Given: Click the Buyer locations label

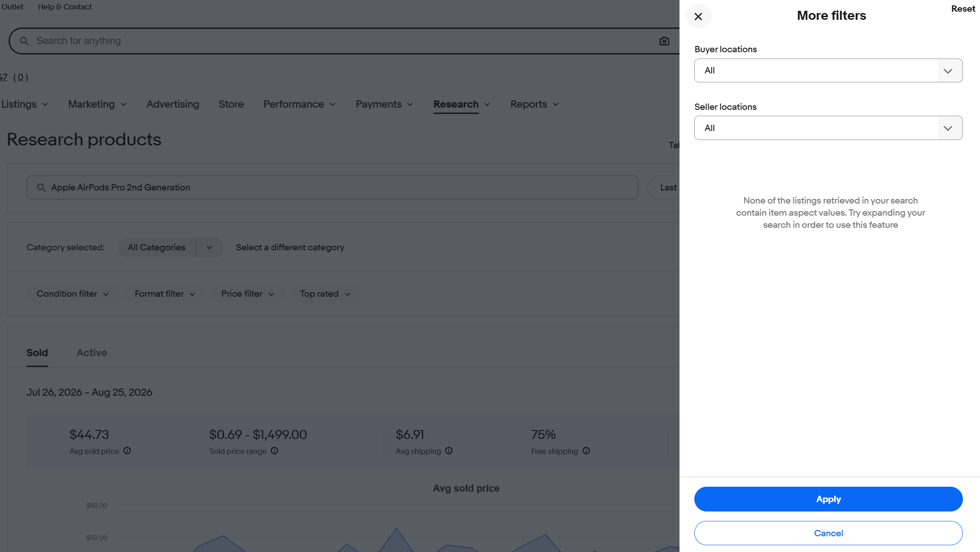Looking at the screenshot, I should point(725,50).
